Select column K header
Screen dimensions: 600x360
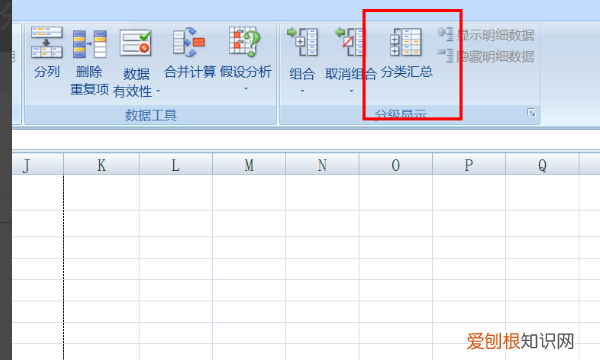tap(101, 165)
